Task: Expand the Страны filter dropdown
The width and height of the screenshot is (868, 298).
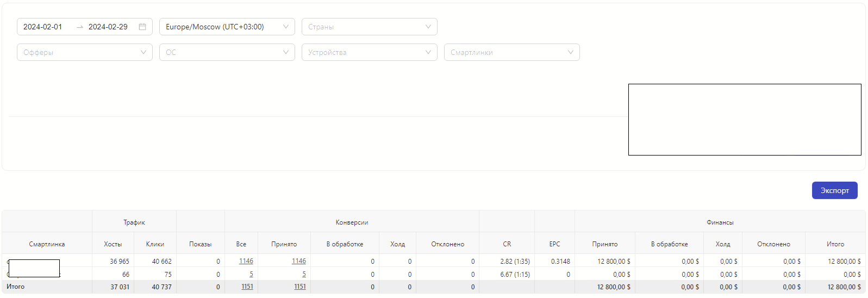Action: coord(369,27)
